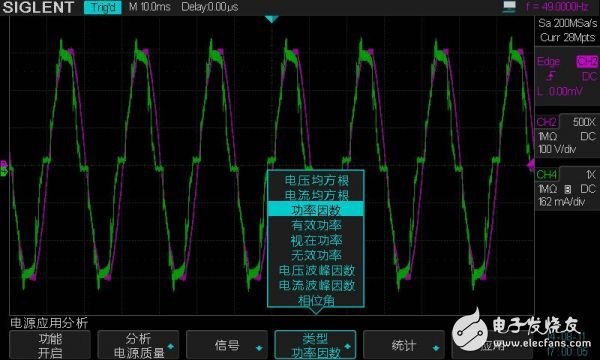Click the CH2 trigger level arrow marker
The image size is (600, 360).
click(531, 165)
